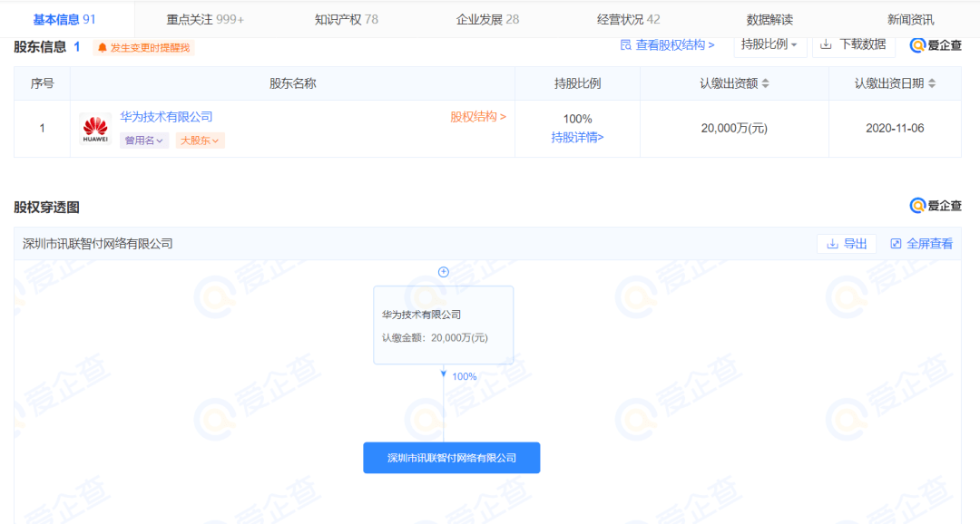The image size is (980, 524).
Task: Expand the 大股东 tag dropdown
Action: [x=201, y=141]
